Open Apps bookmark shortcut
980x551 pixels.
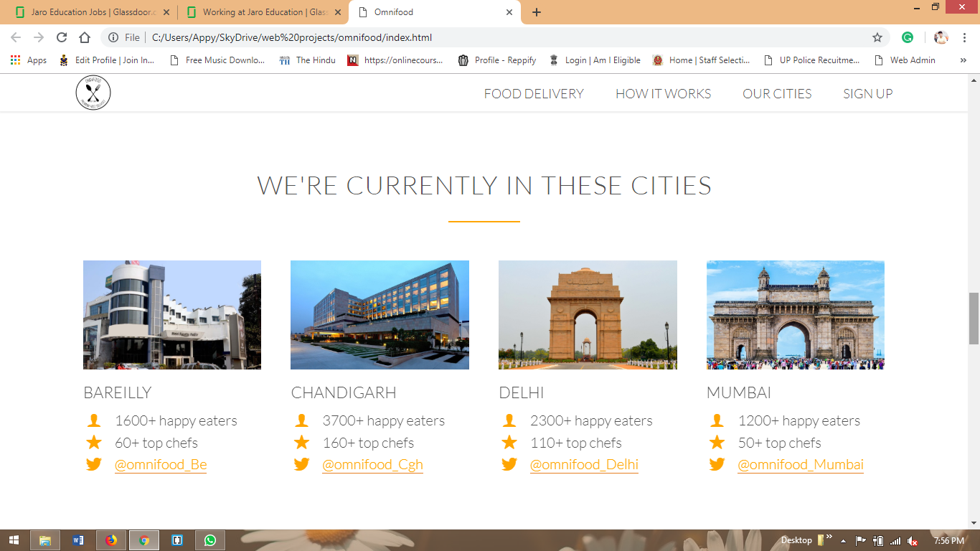coord(29,60)
